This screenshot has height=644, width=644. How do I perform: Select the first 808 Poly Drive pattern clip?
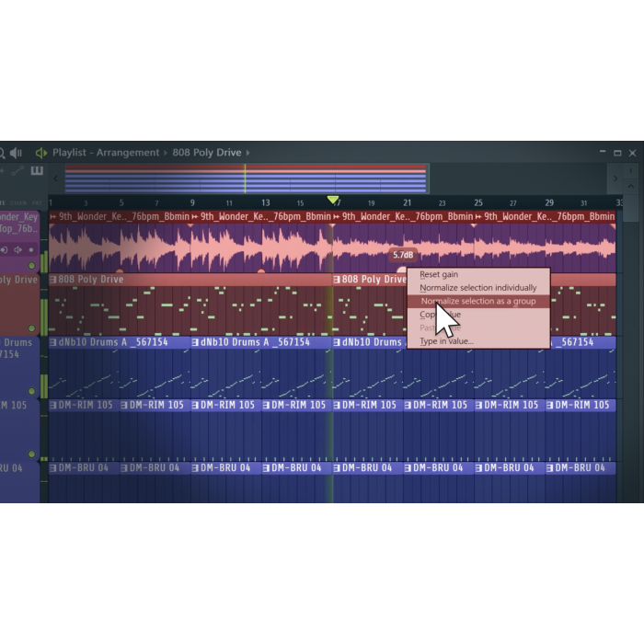190,280
